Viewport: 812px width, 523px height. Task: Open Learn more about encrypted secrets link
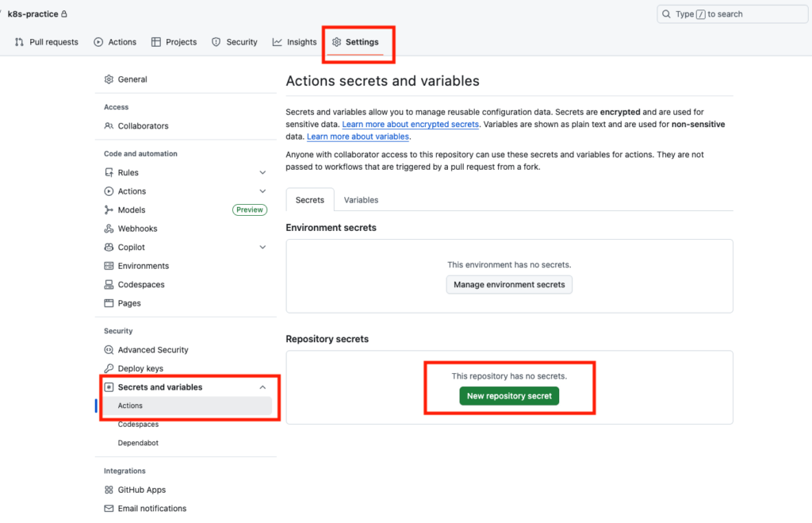(x=410, y=125)
